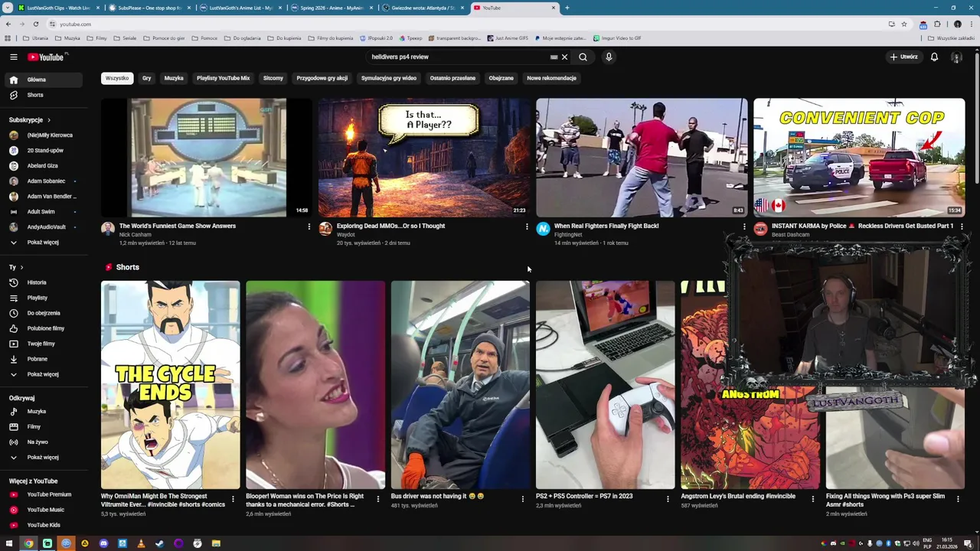This screenshot has width=980, height=551.
Task: Open the YouTube hamburger guide menu
Action: click(13, 57)
